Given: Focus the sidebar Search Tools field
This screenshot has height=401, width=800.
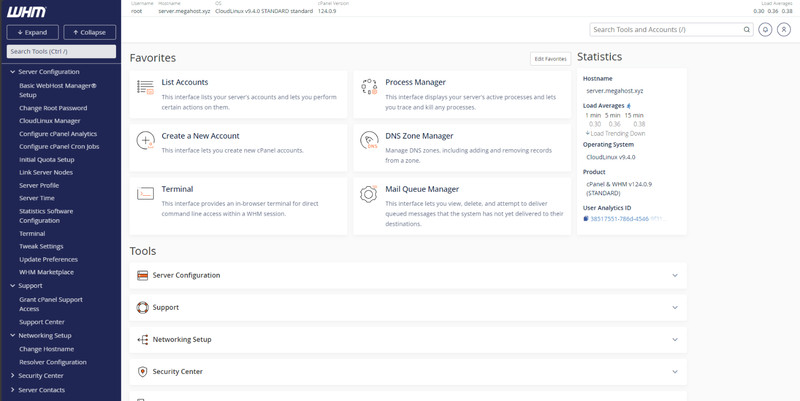Looking at the screenshot, I should 61,52.
